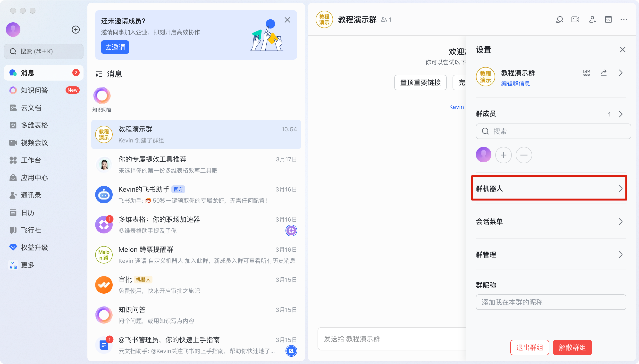Click the plus icon beside the profile avatar
The width and height of the screenshot is (639, 364).
(x=76, y=30)
